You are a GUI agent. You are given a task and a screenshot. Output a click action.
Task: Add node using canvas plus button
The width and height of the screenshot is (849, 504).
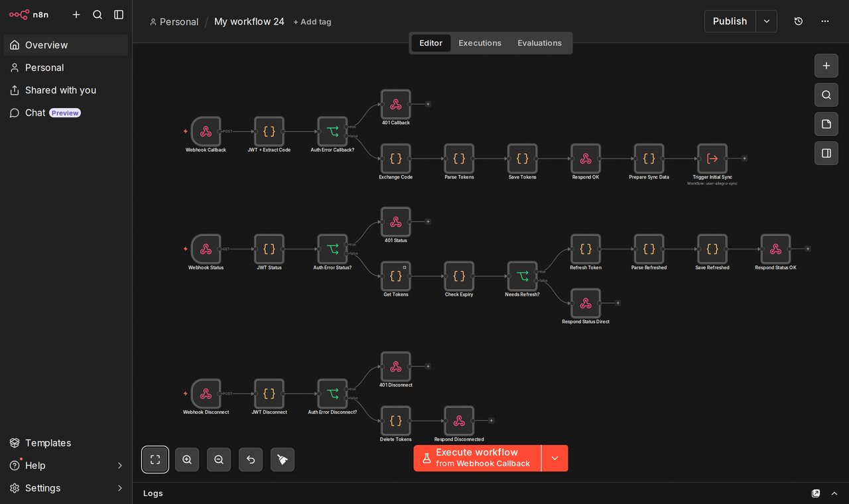pos(826,66)
